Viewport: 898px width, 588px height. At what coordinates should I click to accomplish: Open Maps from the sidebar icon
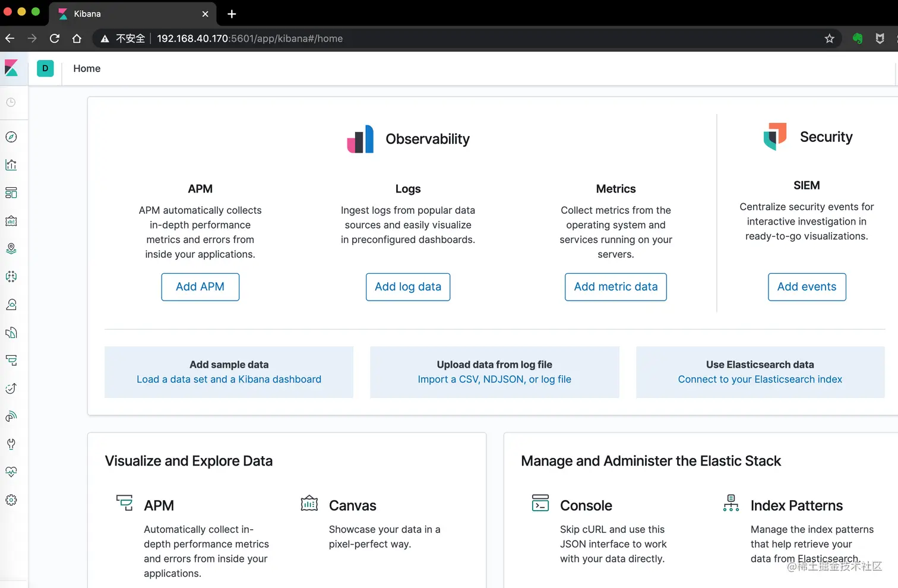pyautogui.click(x=11, y=249)
